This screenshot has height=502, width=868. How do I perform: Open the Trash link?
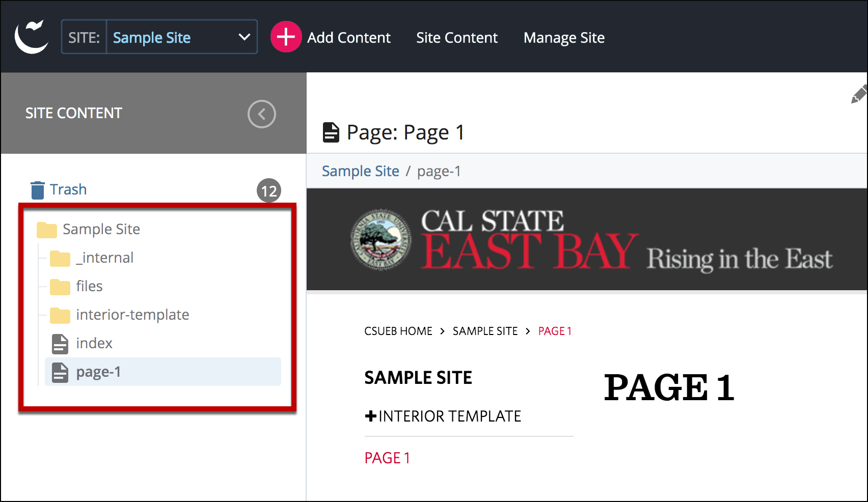coord(68,189)
